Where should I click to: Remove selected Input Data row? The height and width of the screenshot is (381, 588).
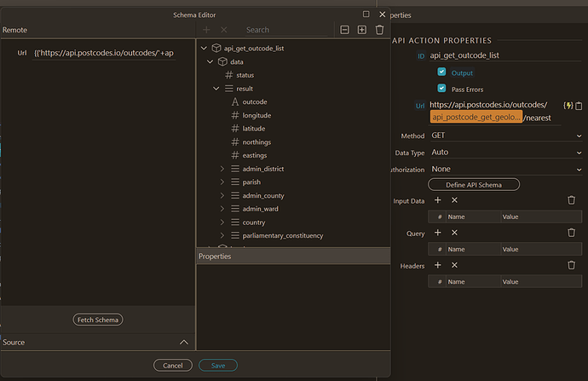[x=454, y=200]
